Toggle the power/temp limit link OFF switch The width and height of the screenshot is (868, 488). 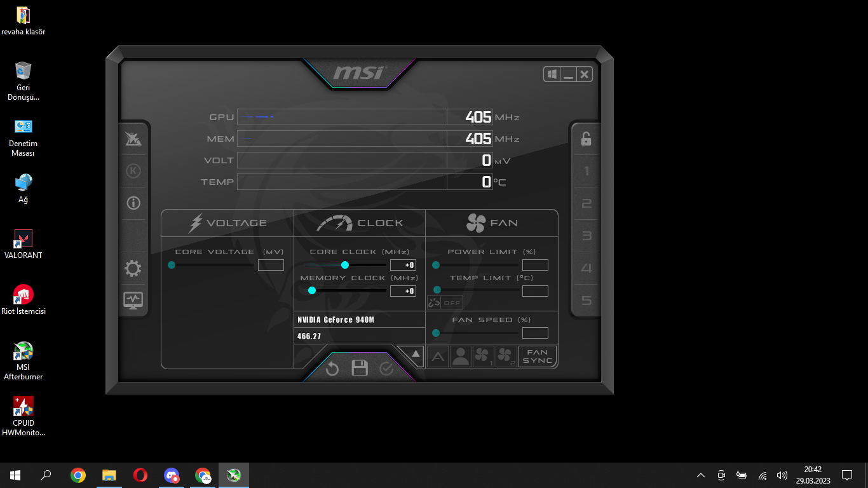(445, 302)
